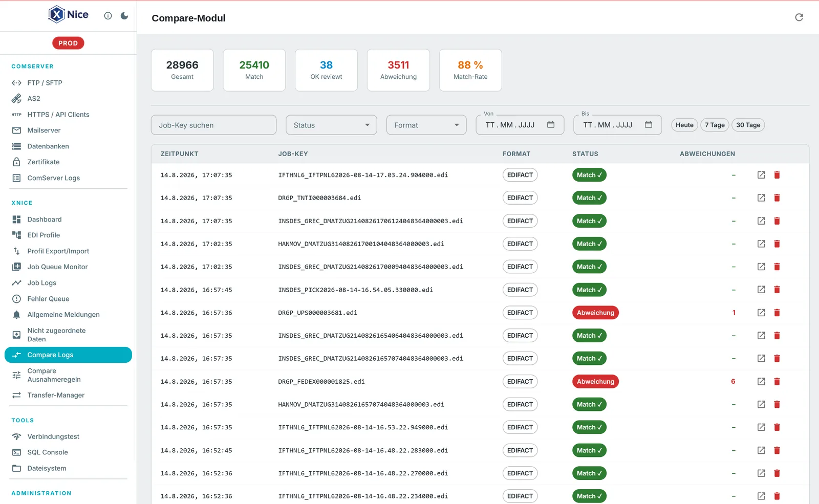Click the Gesamt card showing 28966
The image size is (819, 504).
click(182, 70)
